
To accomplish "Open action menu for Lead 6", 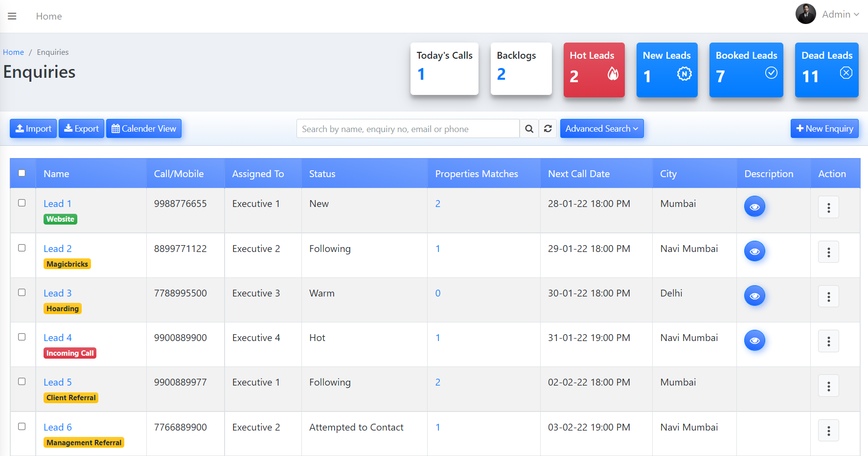I will tap(828, 431).
